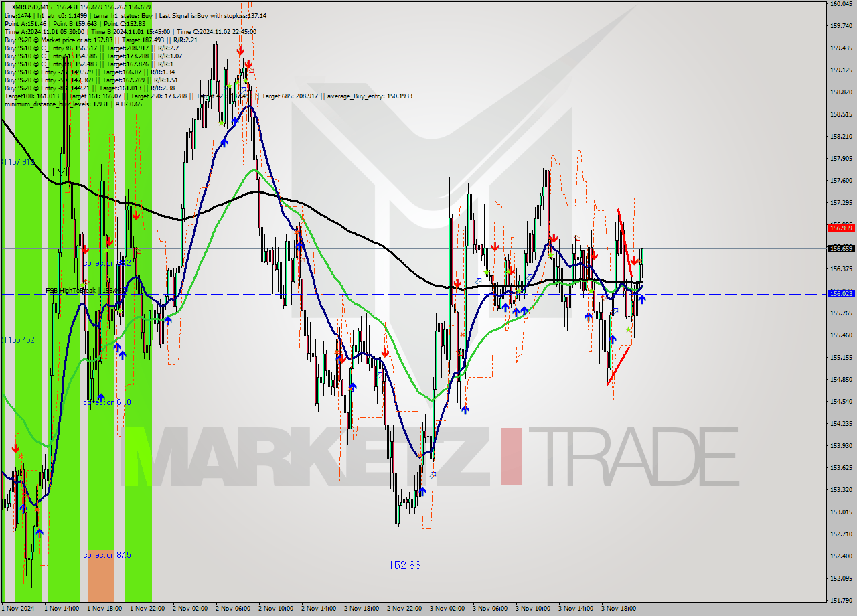This screenshot has width=857, height=616.
Task: Click the '2 Nov 06:00' time label
Action: (234, 609)
